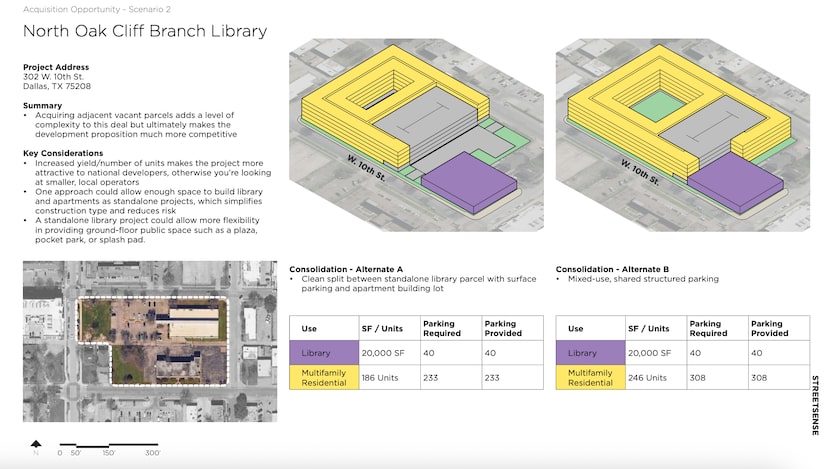Click the Consolidation - Alternate B heading

tap(613, 269)
